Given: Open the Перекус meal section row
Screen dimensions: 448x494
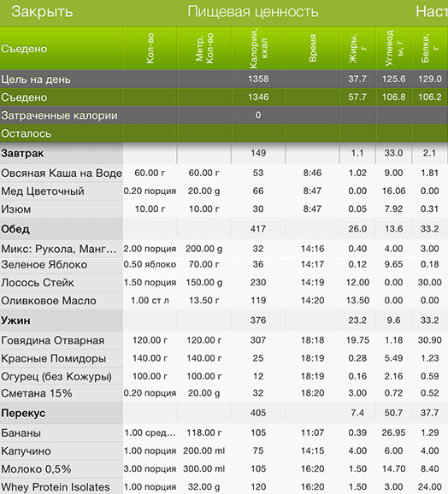Looking at the screenshot, I should click(x=224, y=413).
